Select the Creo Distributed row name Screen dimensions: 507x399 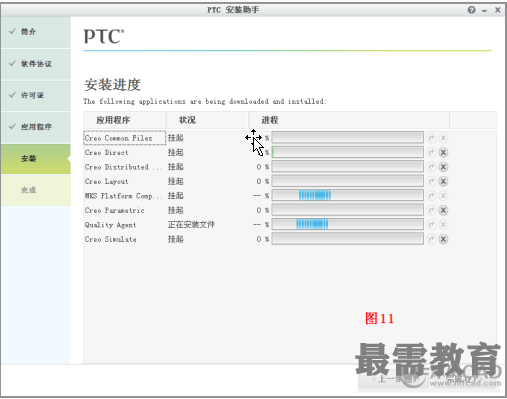[123, 167]
